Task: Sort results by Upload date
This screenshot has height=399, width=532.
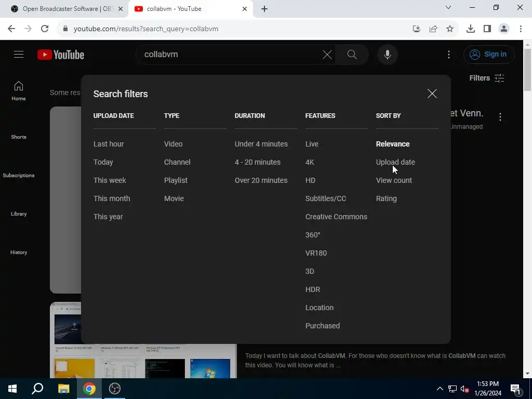Action: pyautogui.click(x=395, y=162)
